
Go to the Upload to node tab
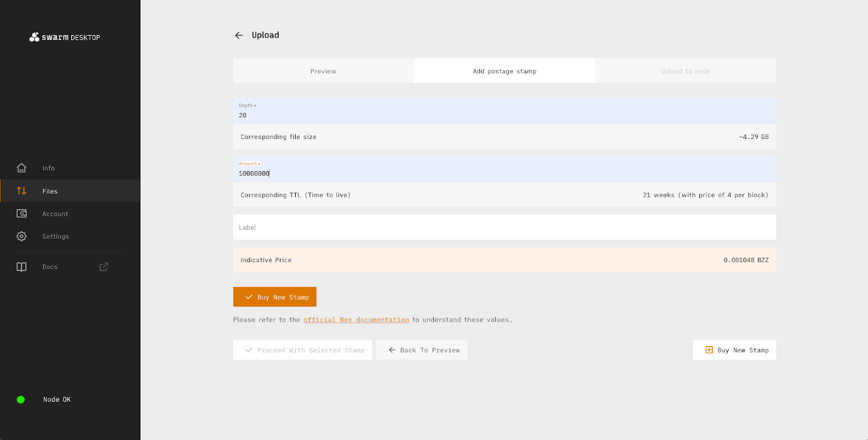click(685, 71)
